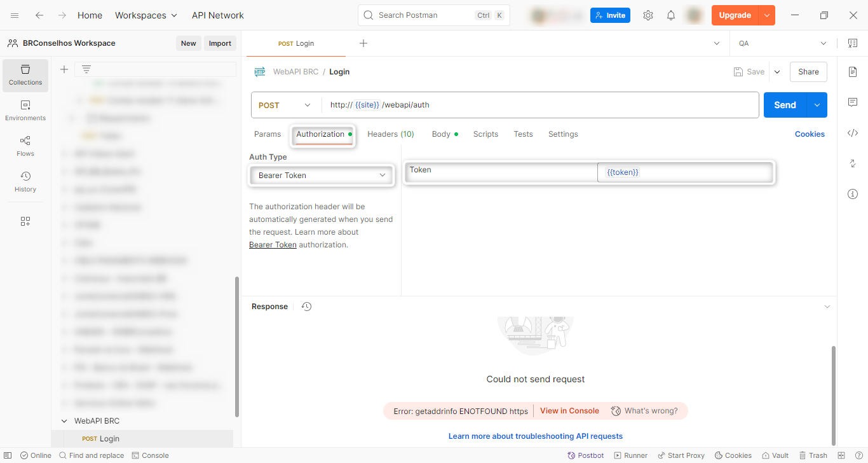
Task: Collapse WebAPI BRC collection
Action: point(64,421)
